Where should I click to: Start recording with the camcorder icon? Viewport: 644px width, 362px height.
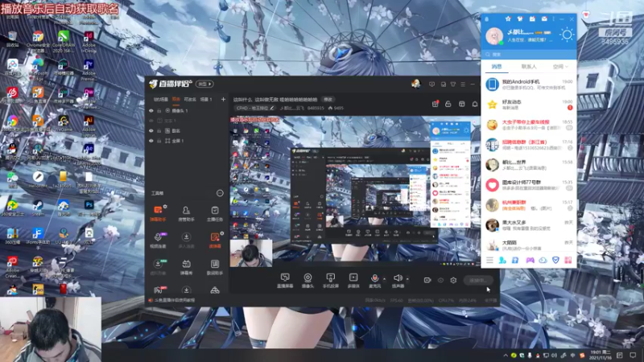(x=427, y=280)
